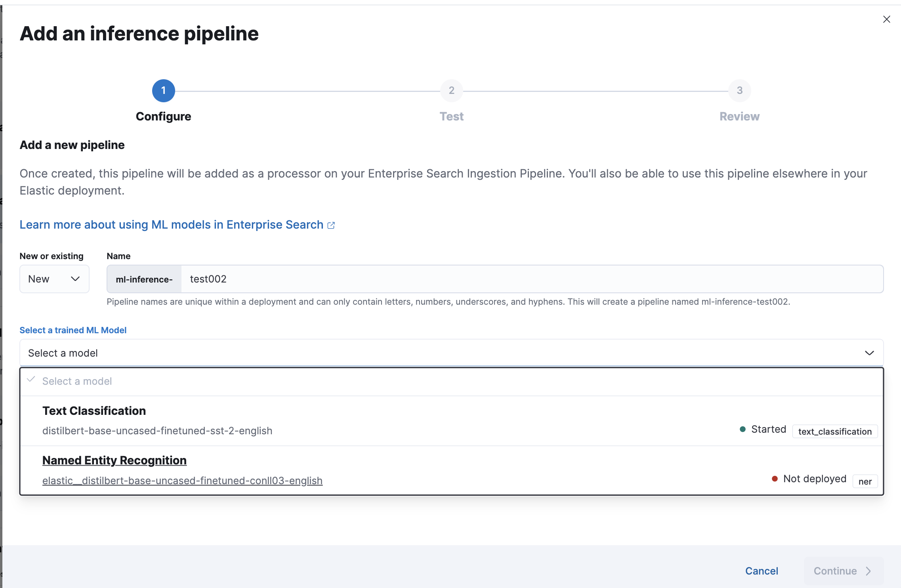Click checkmark beside Select a model option
Viewport: 901px width, 588px height.
(31, 380)
